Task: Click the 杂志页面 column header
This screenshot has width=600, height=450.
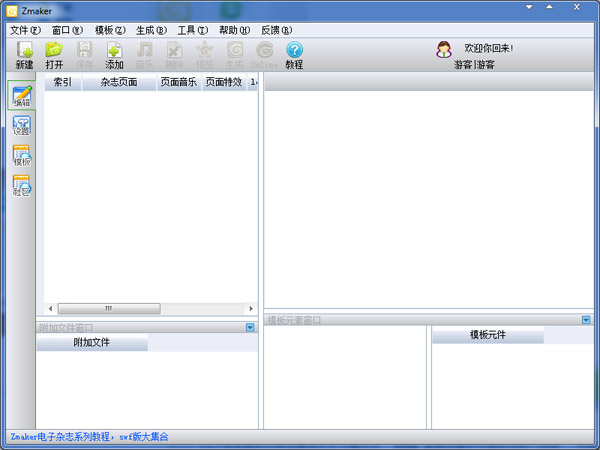Action: (x=119, y=82)
